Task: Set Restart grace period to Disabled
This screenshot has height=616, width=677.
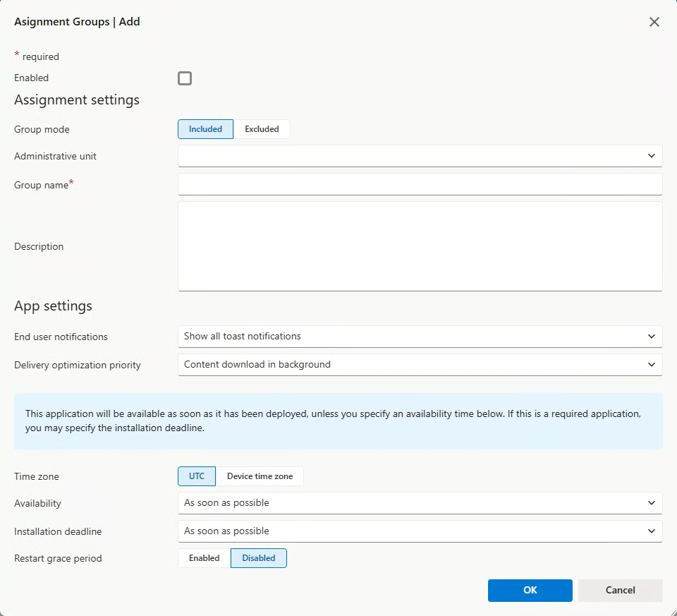Action: (259, 558)
